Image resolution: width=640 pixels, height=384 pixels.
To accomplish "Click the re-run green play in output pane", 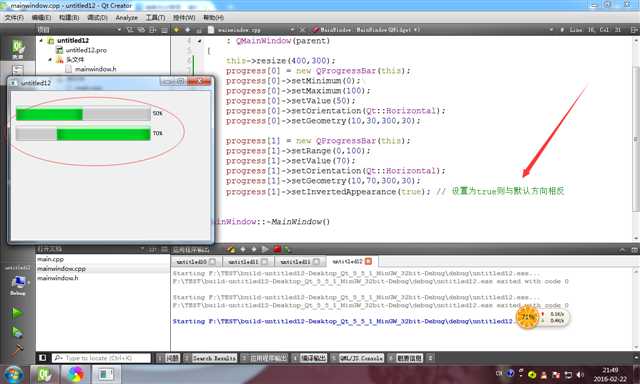I will [265, 249].
